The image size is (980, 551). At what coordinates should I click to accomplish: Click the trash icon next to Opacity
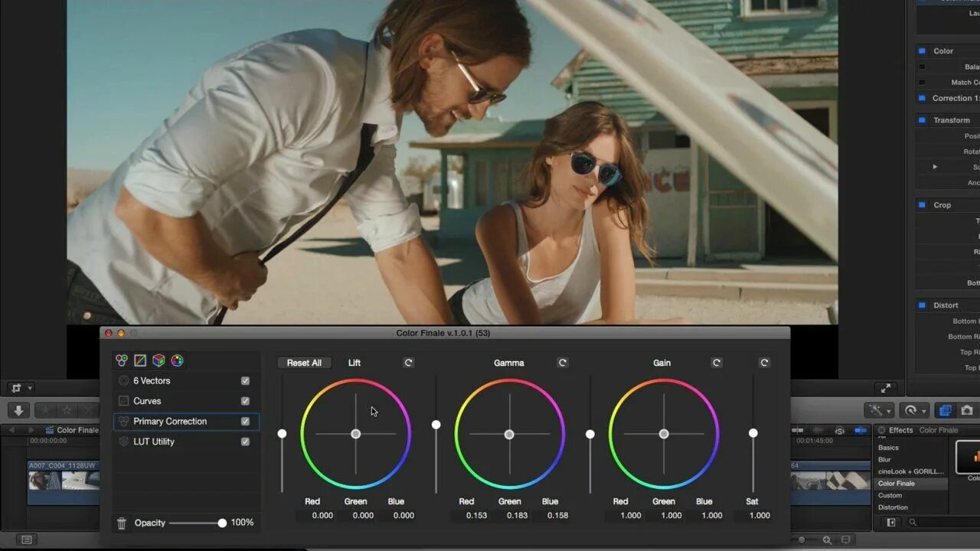point(121,523)
